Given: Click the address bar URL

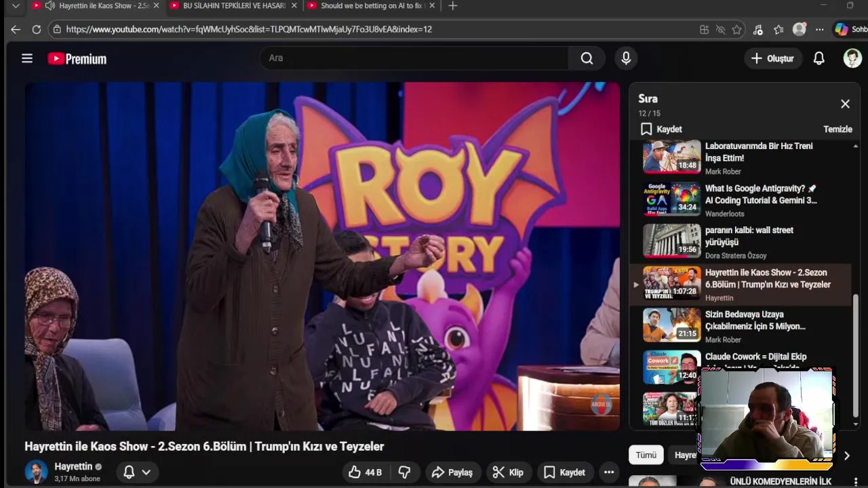Looking at the screenshot, I should tap(249, 29).
